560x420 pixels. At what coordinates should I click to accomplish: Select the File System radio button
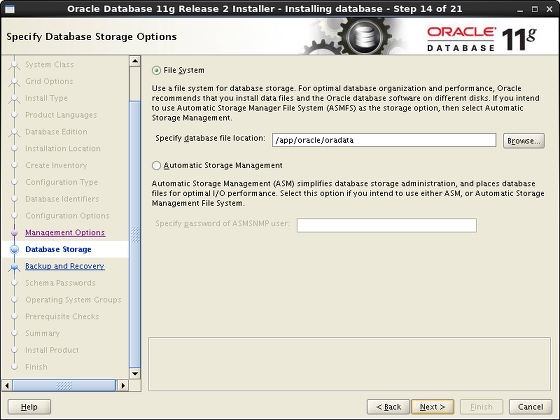point(156,70)
